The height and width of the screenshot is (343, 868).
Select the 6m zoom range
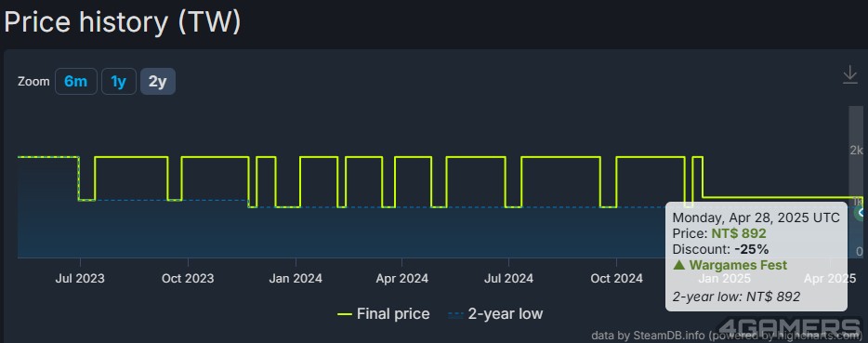tap(76, 82)
